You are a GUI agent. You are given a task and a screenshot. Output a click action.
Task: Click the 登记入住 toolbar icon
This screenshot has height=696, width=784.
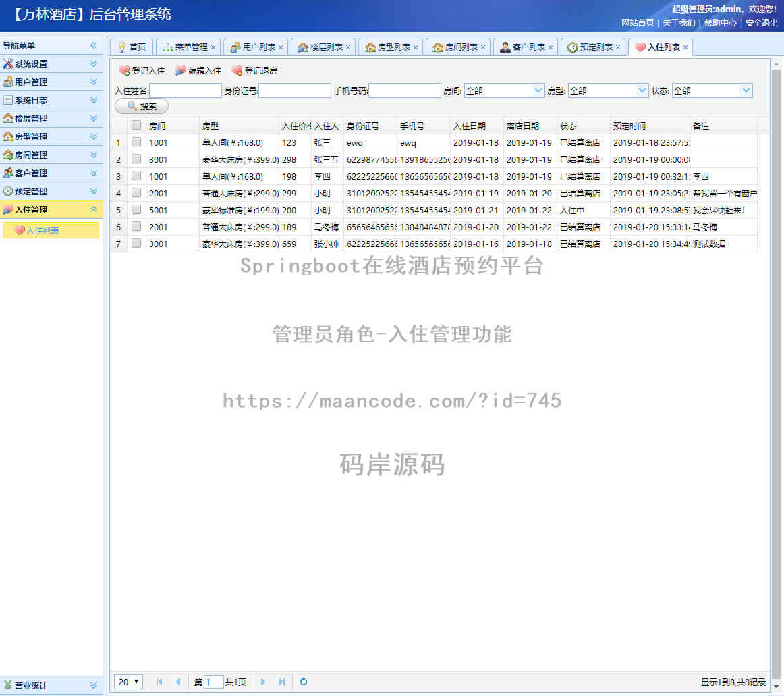(125, 71)
